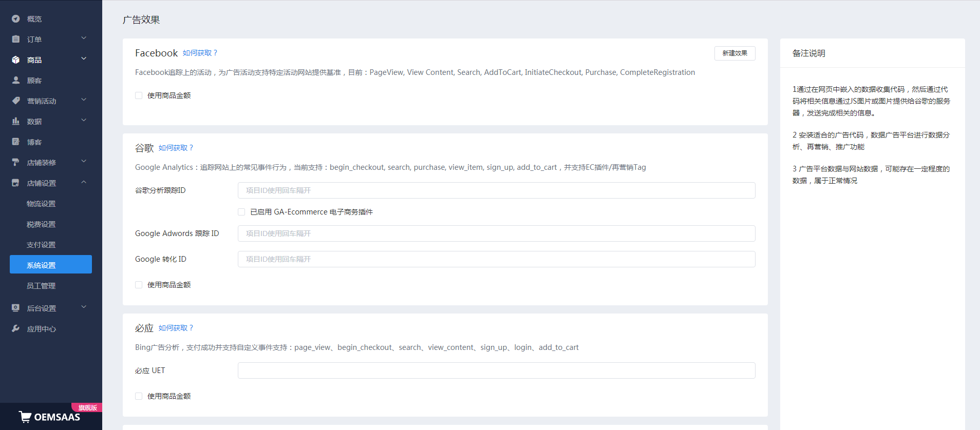Select 员工管理 in the sidebar

coord(41,286)
